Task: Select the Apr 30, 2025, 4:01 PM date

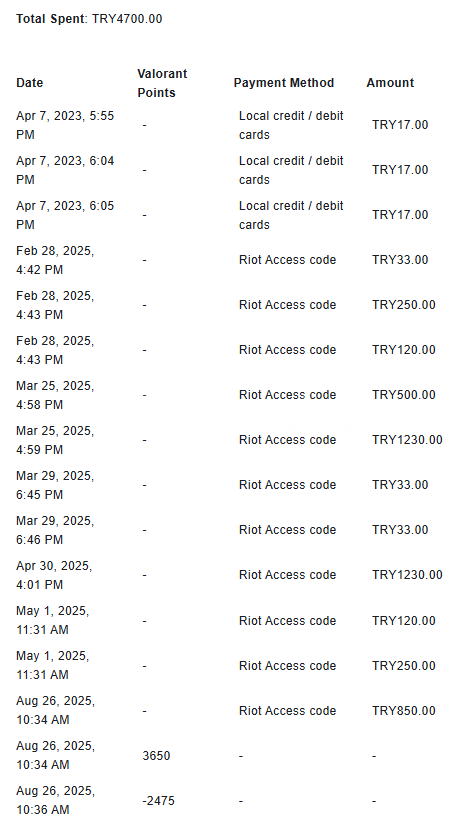Action: click(54, 575)
